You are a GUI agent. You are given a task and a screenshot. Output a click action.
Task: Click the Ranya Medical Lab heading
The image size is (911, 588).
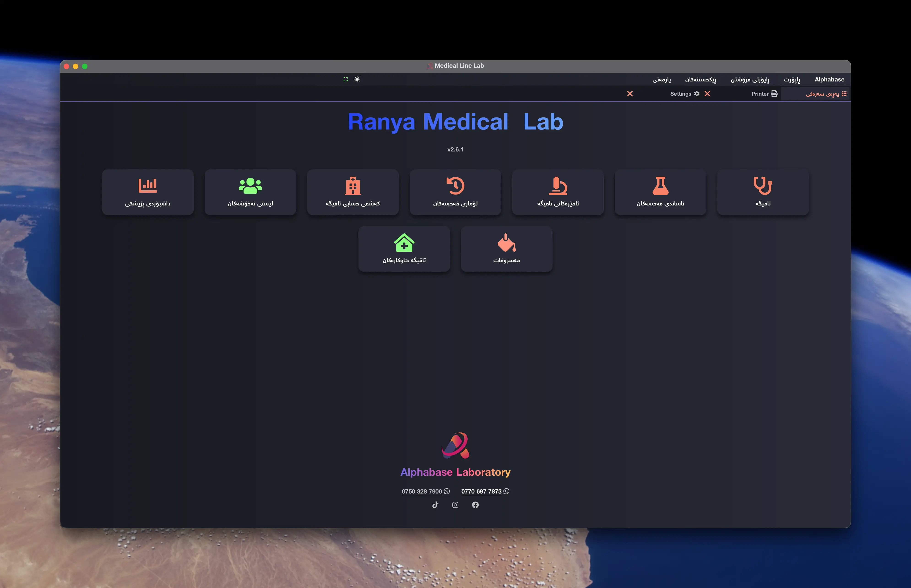click(x=455, y=122)
